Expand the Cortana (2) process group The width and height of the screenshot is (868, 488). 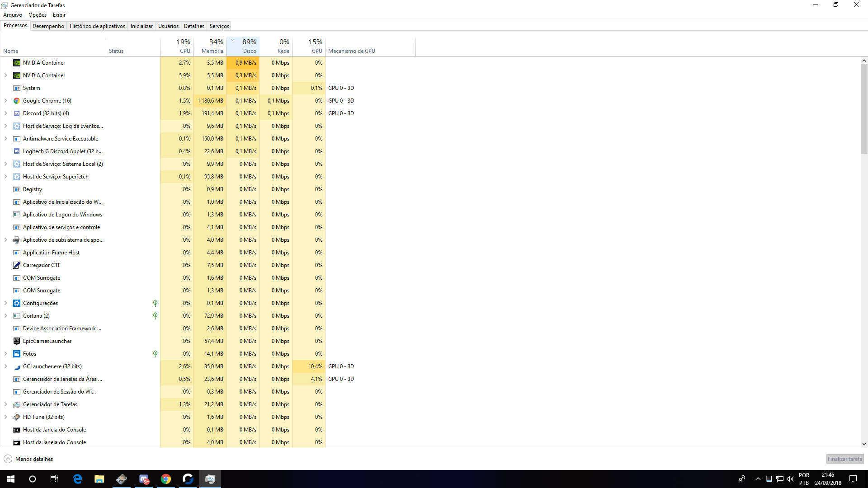[6, 316]
